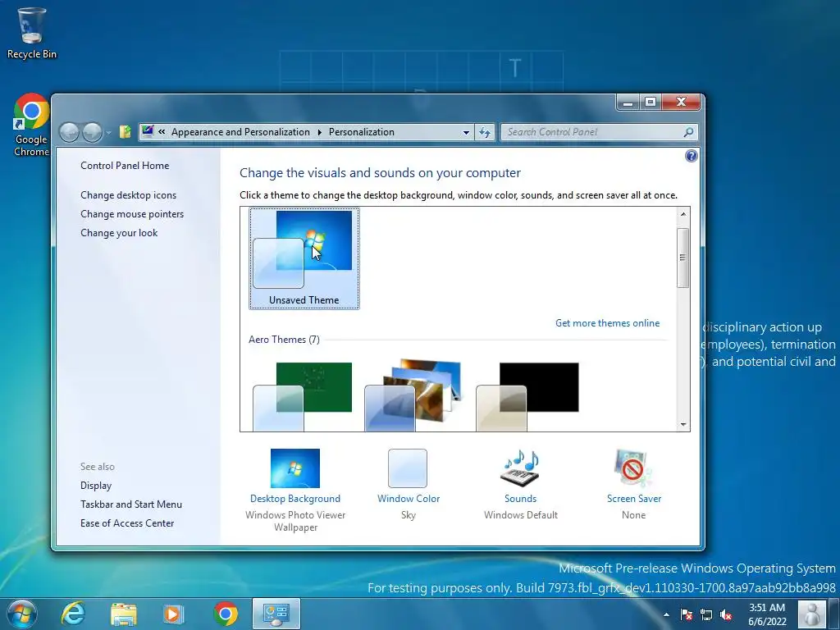Select Appearance and Personalization breadcrumb
This screenshot has width=840, height=630.
(240, 132)
